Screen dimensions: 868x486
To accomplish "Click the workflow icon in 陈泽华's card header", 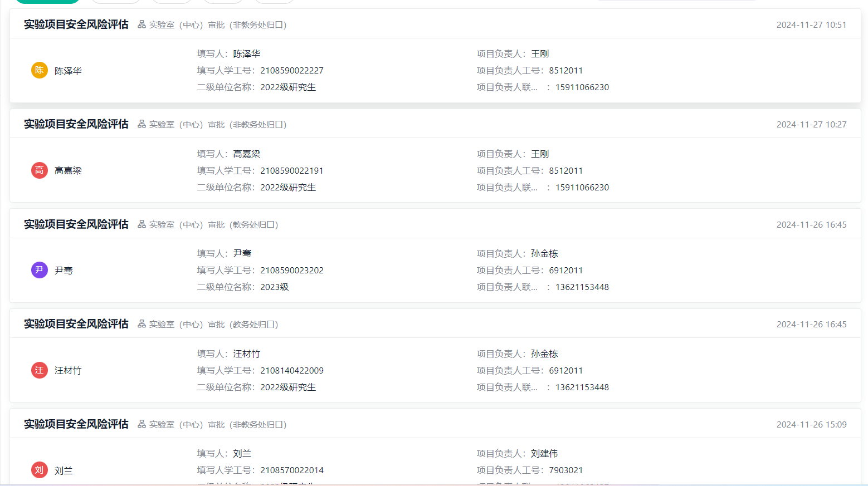I will coord(142,24).
